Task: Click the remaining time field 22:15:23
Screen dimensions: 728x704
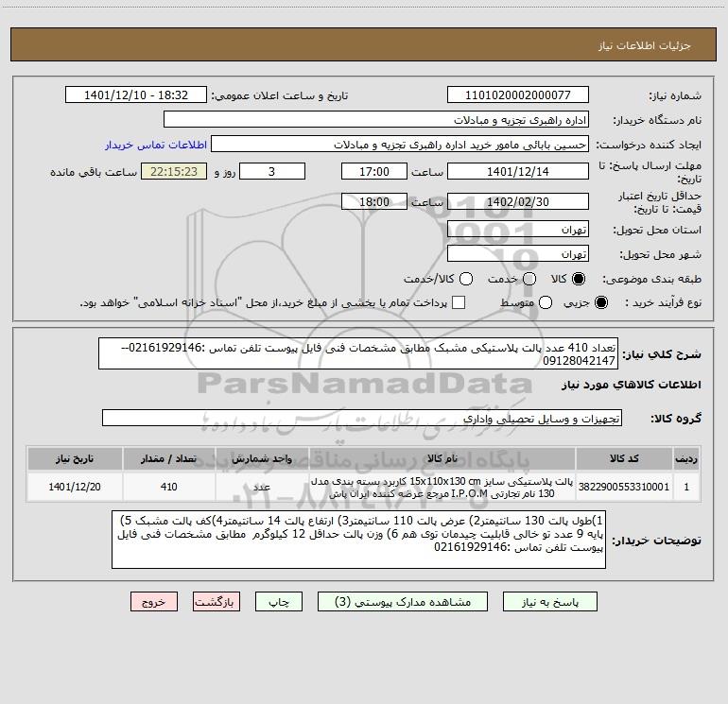Action: [x=174, y=172]
